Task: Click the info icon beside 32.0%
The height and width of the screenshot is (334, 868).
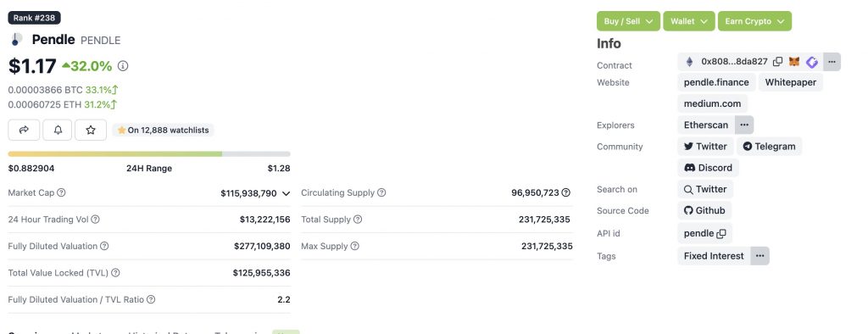Action: [x=123, y=66]
